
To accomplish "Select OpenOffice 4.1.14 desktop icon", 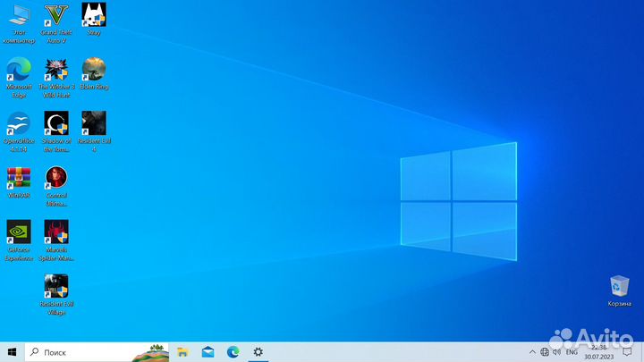I will tap(19, 131).
